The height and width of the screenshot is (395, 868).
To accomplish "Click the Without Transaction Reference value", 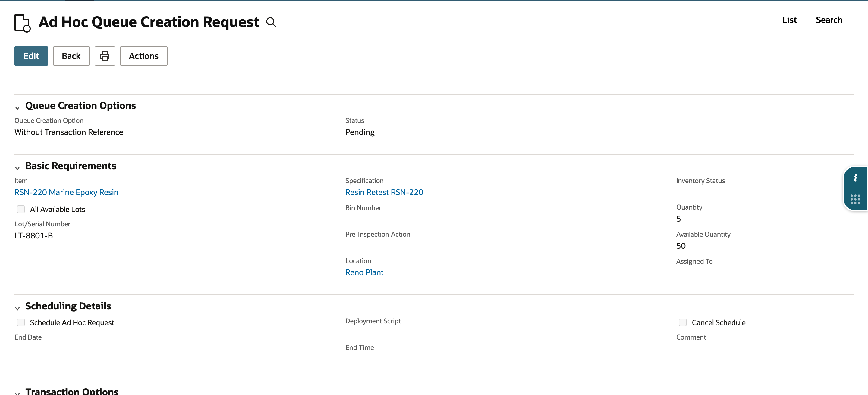I will click(x=69, y=132).
